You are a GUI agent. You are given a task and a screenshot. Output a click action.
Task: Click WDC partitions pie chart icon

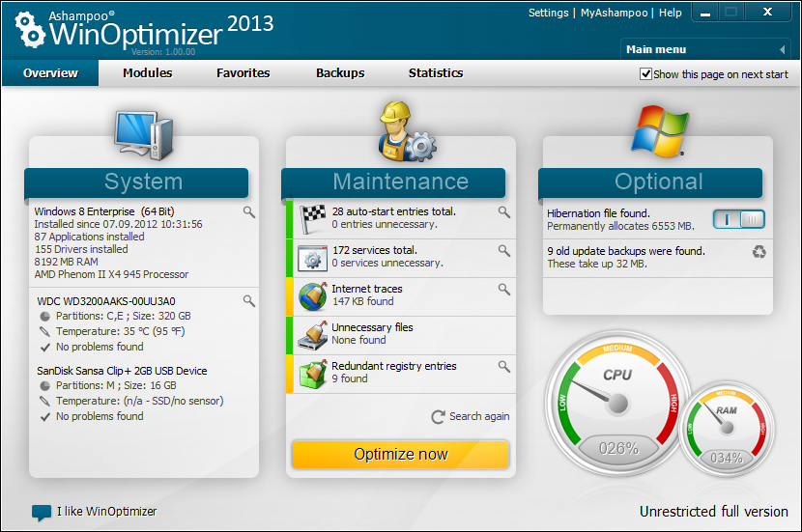pyautogui.click(x=45, y=317)
